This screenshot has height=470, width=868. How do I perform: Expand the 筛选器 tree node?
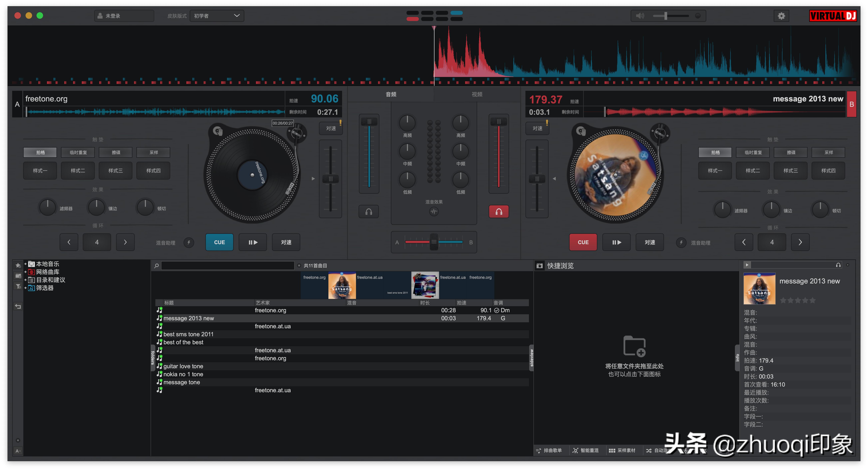[x=25, y=288]
